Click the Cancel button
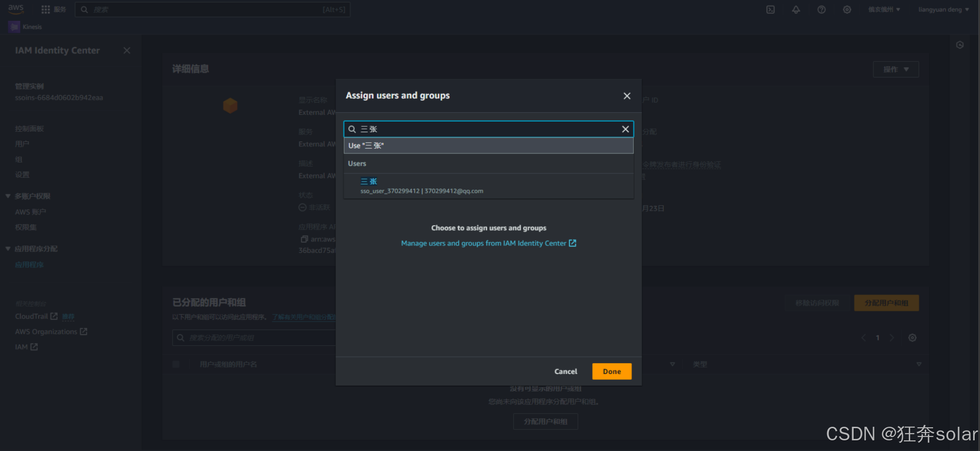 pos(566,372)
